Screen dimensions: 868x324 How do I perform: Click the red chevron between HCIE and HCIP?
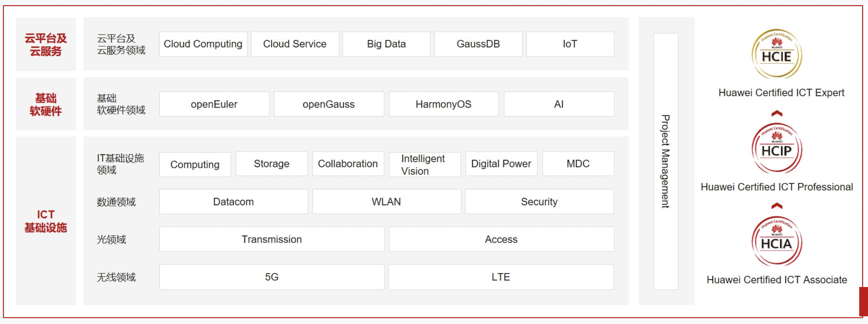coord(777,114)
